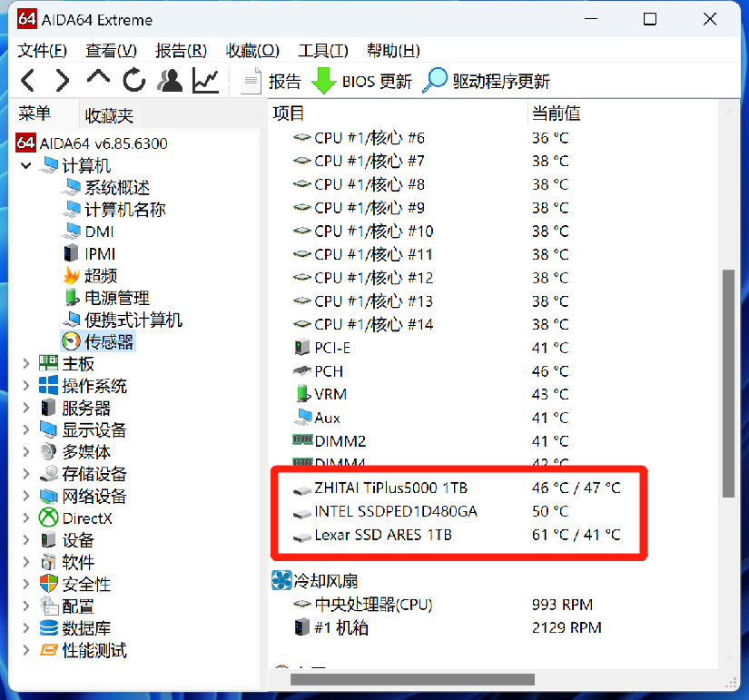This screenshot has height=700, width=749.
Task: Click the 主板 motherboard icon
Action: click(x=48, y=363)
